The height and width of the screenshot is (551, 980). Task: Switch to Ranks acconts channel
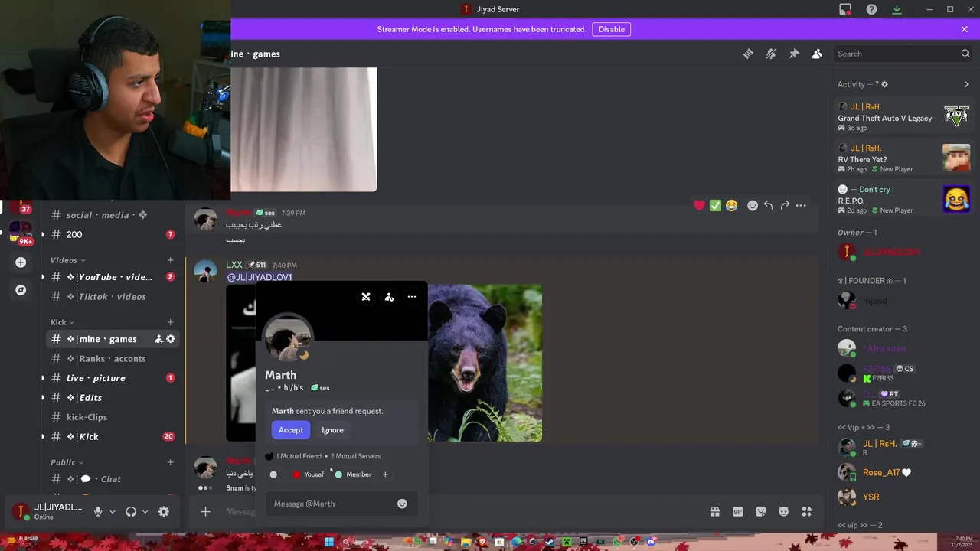point(113,358)
